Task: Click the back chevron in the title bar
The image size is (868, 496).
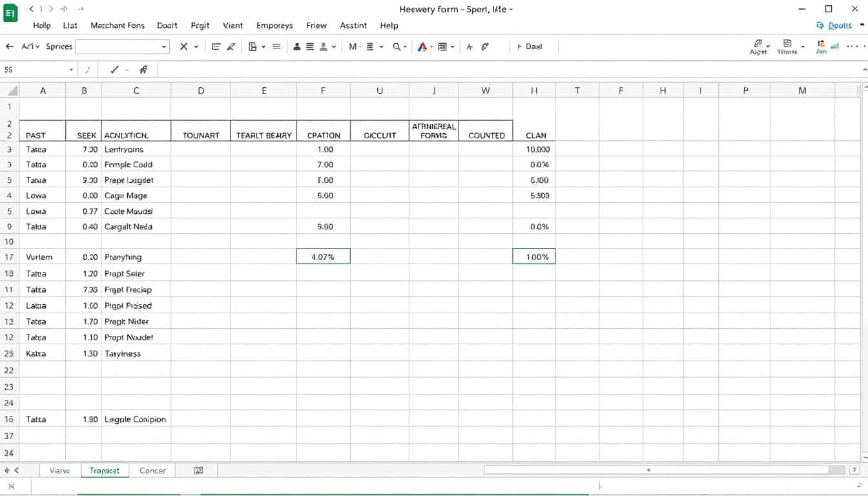Action: point(32,9)
